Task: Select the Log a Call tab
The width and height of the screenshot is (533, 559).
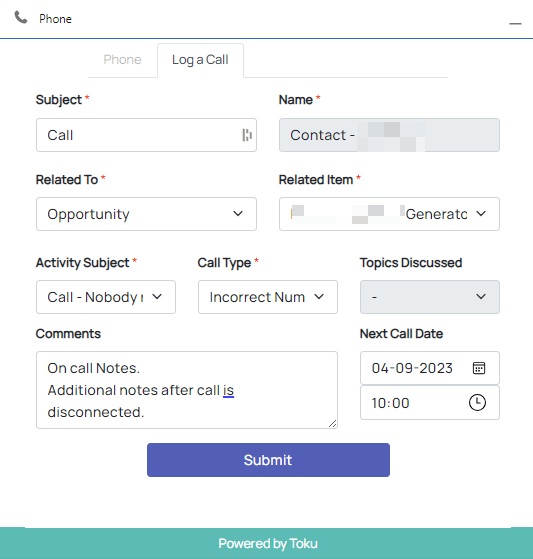Action: (x=200, y=60)
